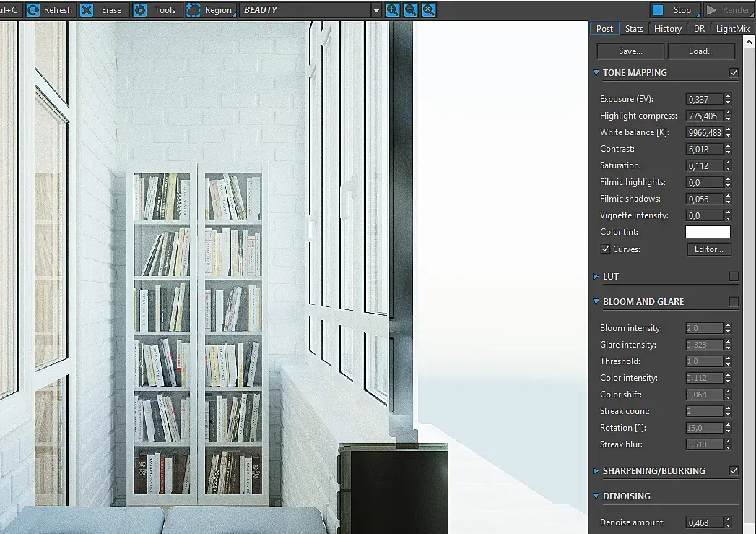Zoom out with magnifier minus icon
756x534 pixels.
(x=411, y=10)
